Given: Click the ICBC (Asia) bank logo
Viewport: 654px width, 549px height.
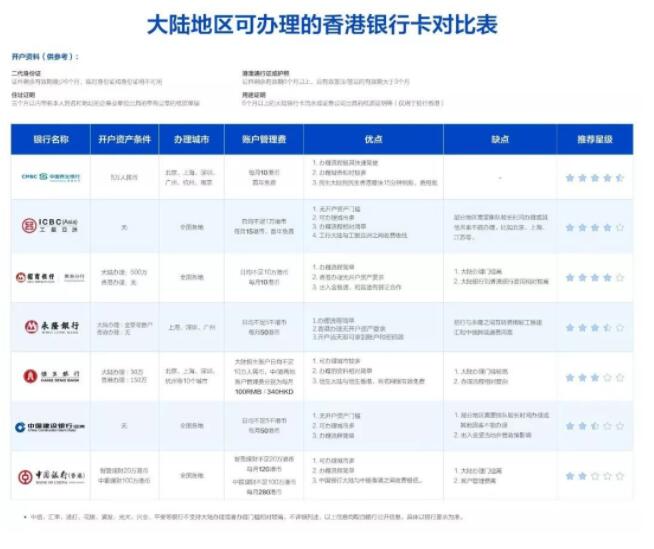Looking at the screenshot, I should 50,226.
